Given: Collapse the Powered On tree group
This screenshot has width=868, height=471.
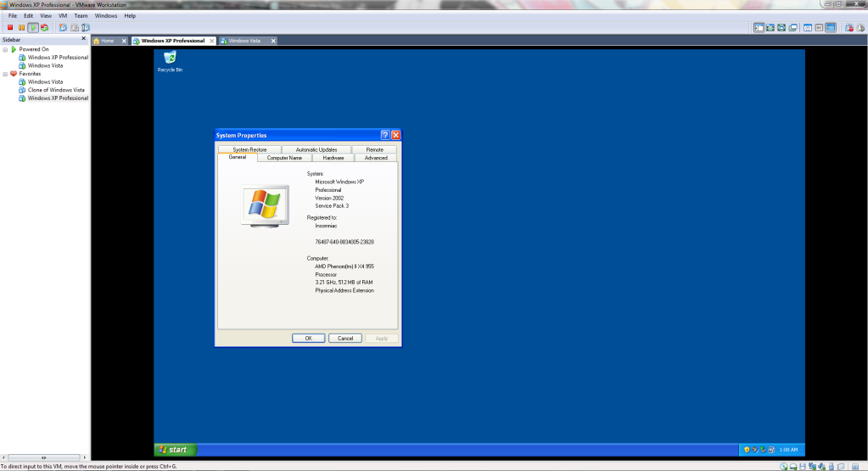Looking at the screenshot, I should [6, 49].
